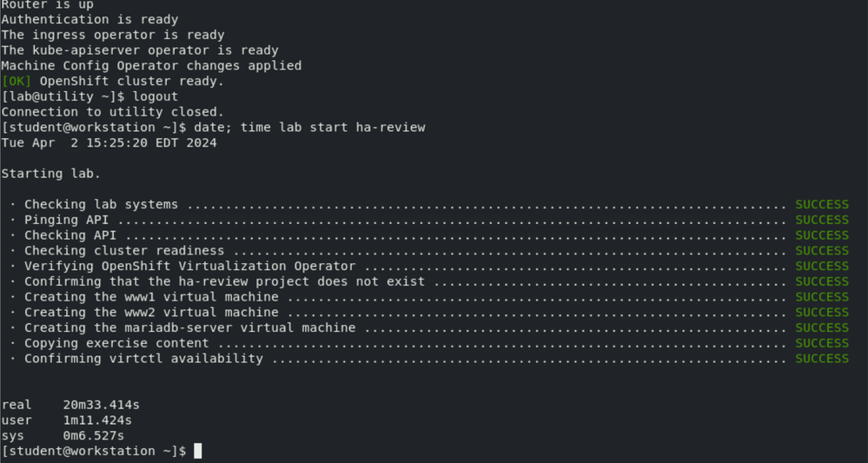This screenshot has width=868, height=463.
Task: Click 'Connection to utility closed.' line
Action: point(112,112)
